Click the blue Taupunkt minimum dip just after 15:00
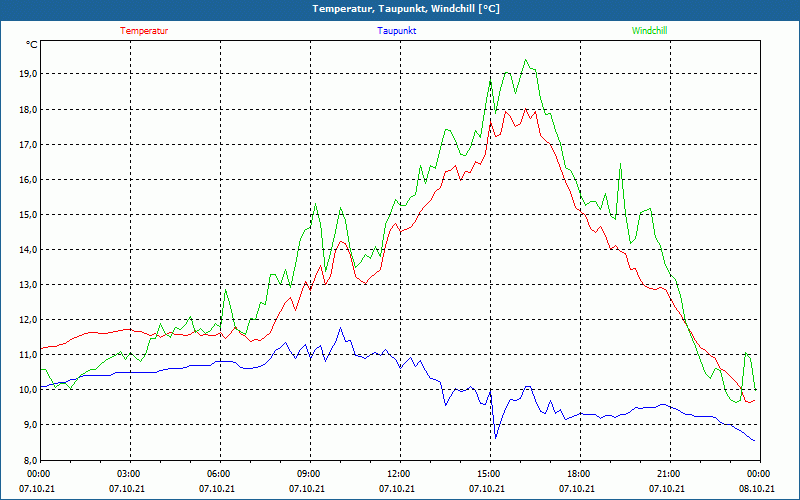Screen dimensions: 800x500 tap(495, 437)
